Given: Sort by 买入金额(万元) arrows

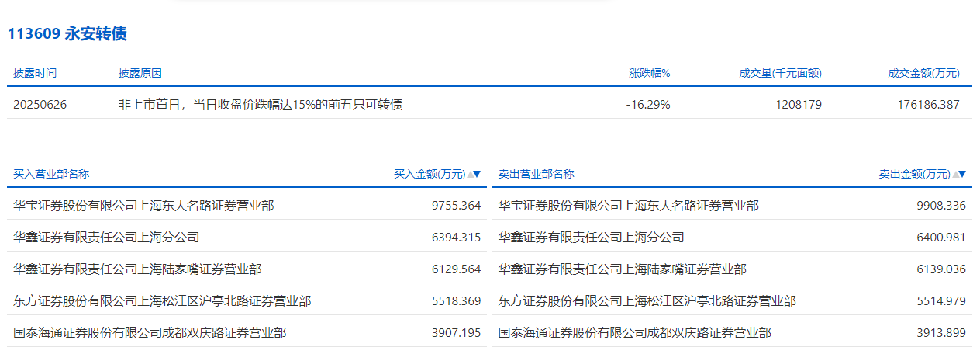Looking at the screenshot, I should (474, 175).
